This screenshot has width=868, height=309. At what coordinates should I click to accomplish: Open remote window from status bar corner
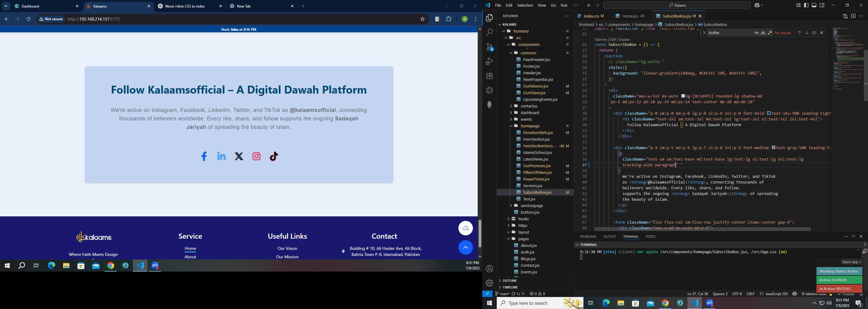pyautogui.click(x=487, y=294)
